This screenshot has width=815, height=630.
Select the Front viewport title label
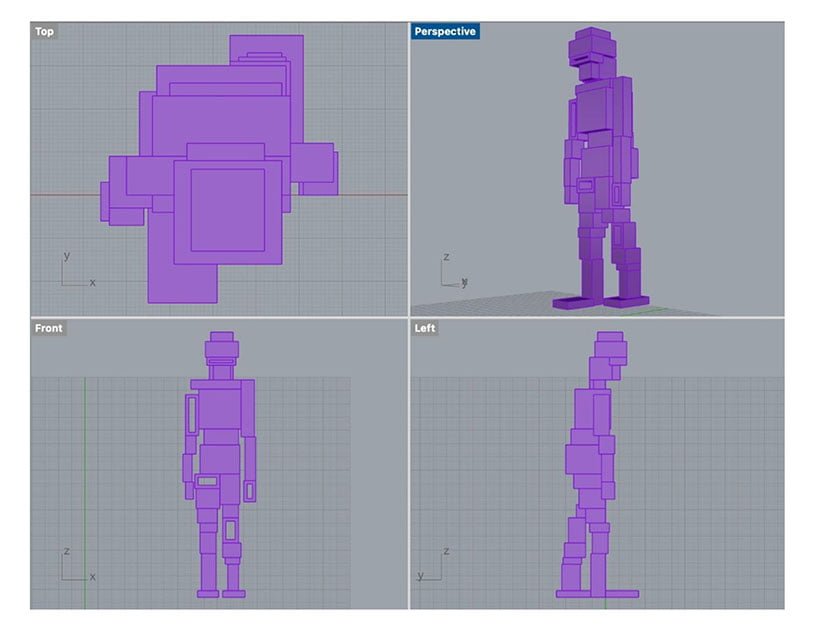[48, 328]
